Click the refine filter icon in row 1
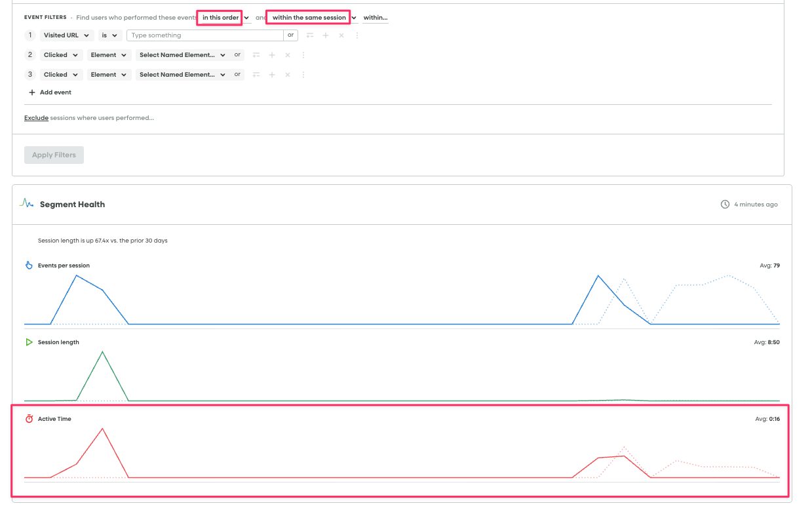This screenshot has width=812, height=514. (x=310, y=35)
